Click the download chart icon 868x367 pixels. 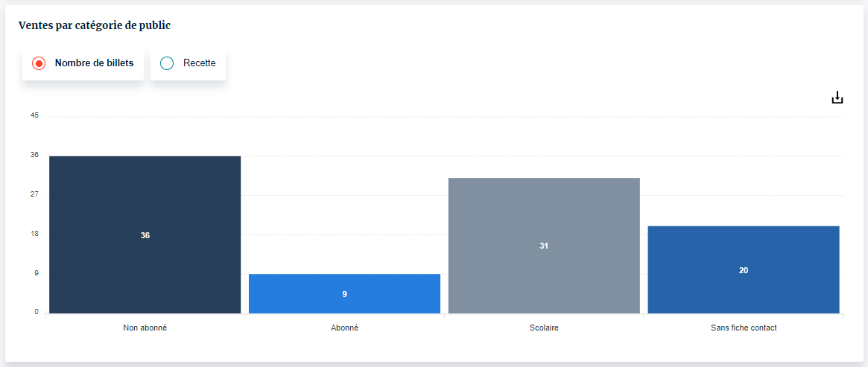click(837, 98)
